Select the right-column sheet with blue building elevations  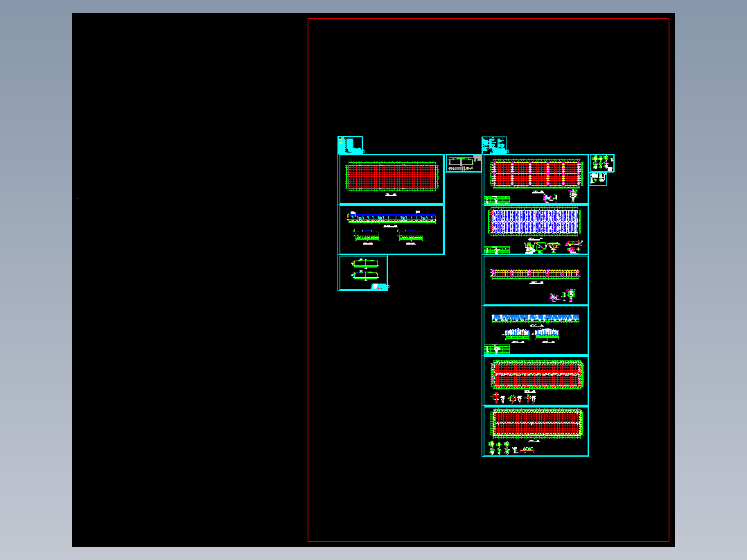point(536,331)
